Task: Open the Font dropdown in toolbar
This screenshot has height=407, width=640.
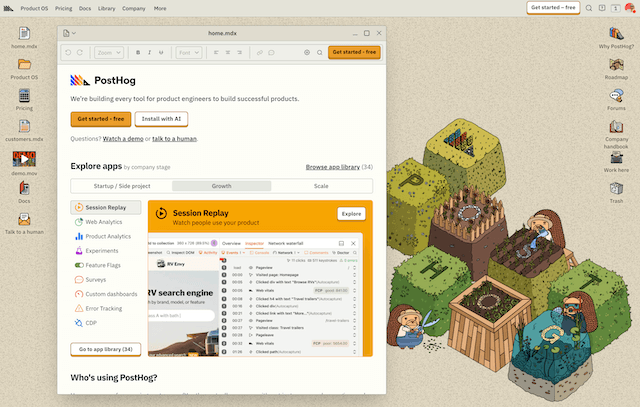Action: coord(189,53)
